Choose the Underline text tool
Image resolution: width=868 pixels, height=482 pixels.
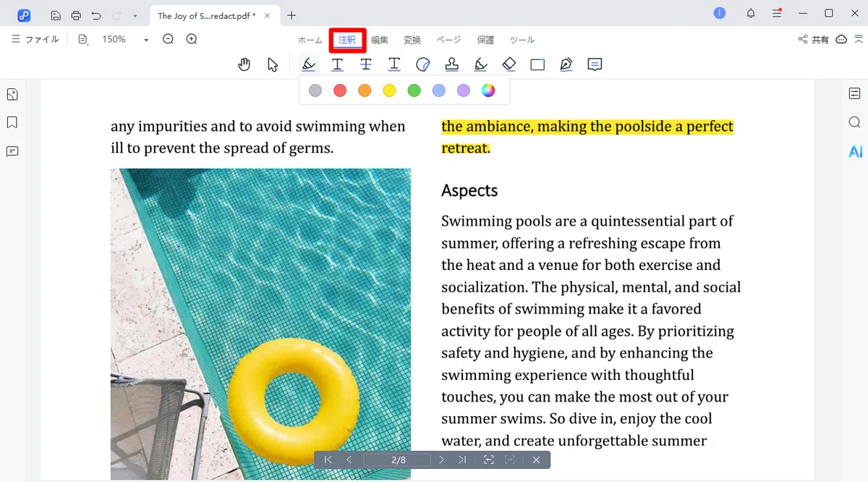coord(337,64)
